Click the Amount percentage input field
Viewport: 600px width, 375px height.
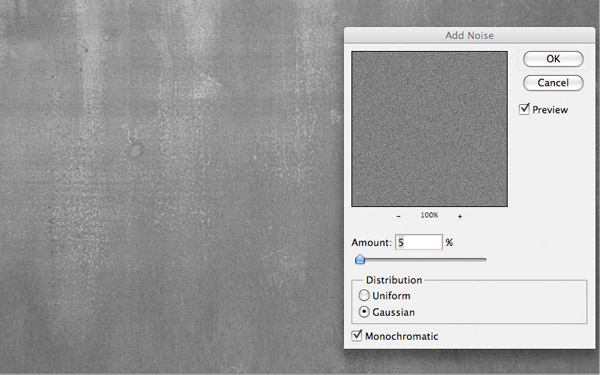(x=419, y=242)
